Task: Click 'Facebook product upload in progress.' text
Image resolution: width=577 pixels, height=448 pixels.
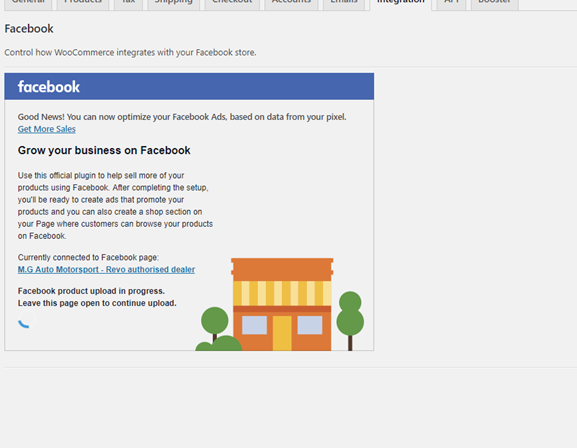Action: (91, 291)
